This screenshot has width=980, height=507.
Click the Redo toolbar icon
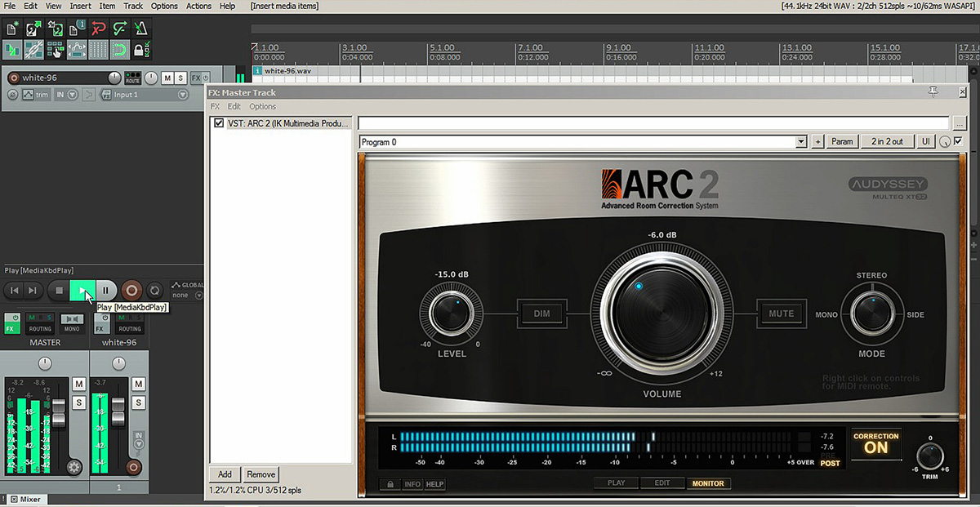tap(120, 29)
